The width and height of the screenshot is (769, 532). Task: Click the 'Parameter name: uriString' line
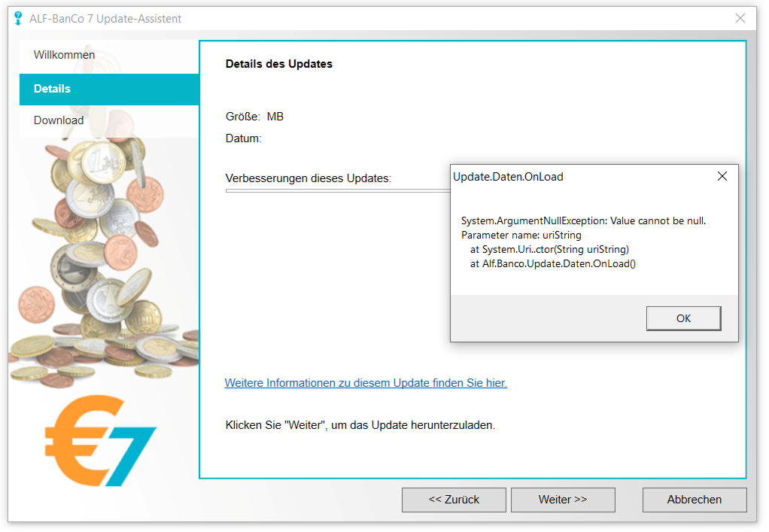[x=521, y=236]
